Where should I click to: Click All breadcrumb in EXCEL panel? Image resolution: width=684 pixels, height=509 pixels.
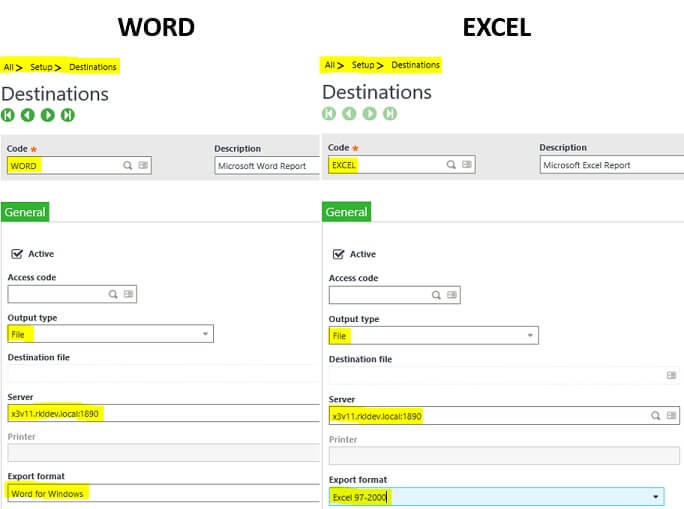330,65
